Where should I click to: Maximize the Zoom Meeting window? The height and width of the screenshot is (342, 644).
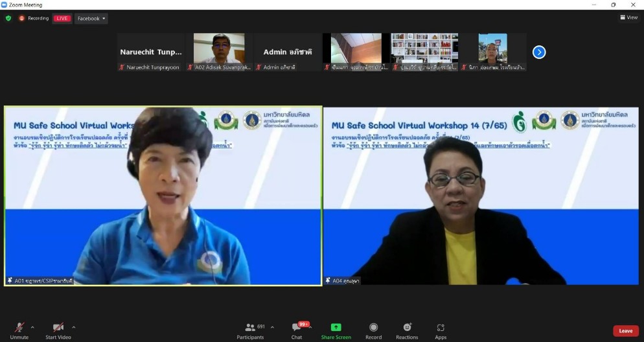pos(613,5)
